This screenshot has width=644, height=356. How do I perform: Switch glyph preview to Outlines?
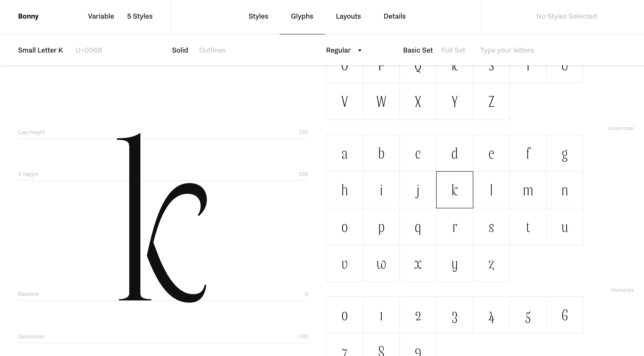(212, 50)
